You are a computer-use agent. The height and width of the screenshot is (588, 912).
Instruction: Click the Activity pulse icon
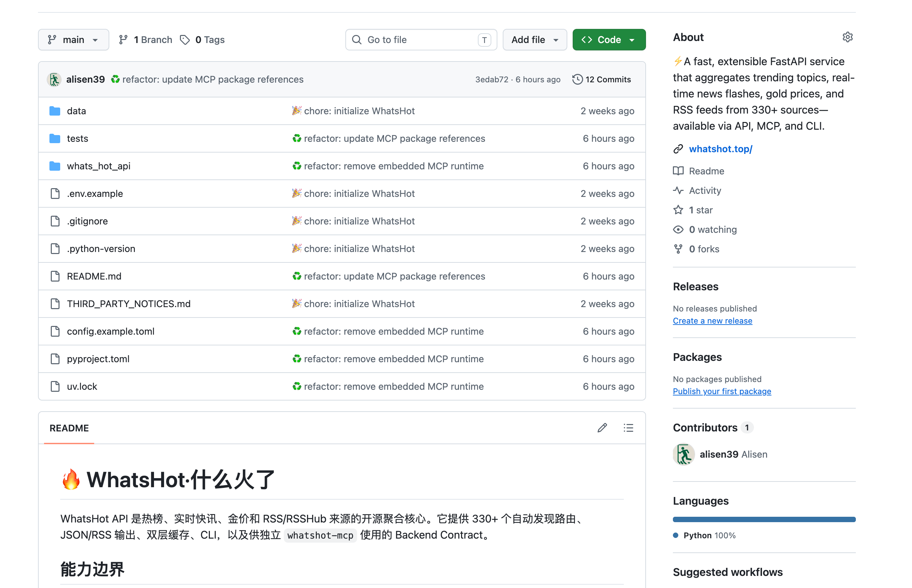(678, 191)
